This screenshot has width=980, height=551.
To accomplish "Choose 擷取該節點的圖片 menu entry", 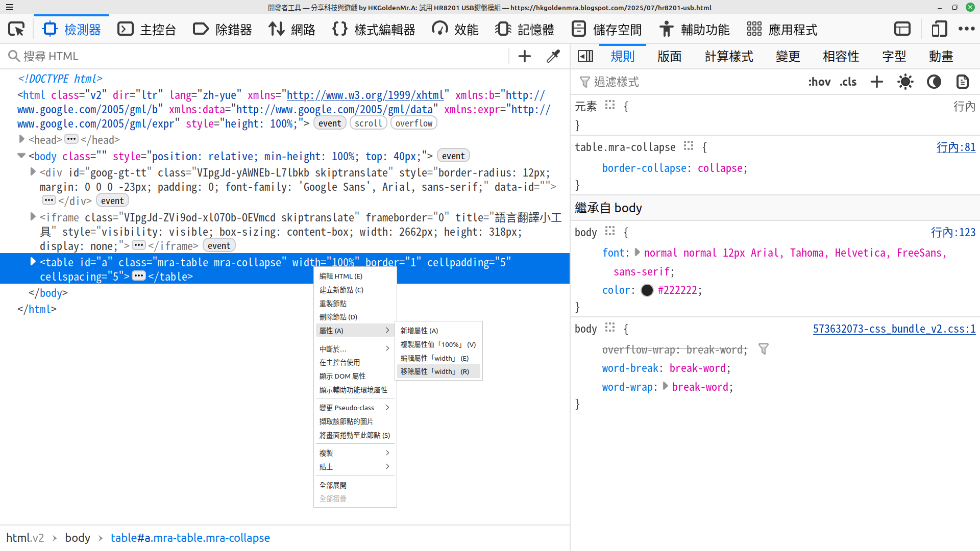I will point(355,421).
